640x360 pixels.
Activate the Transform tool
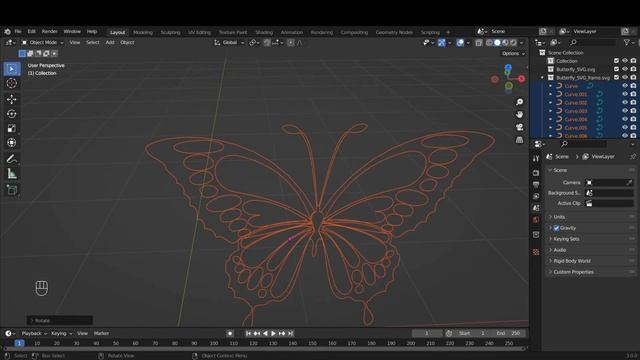[x=11, y=142]
